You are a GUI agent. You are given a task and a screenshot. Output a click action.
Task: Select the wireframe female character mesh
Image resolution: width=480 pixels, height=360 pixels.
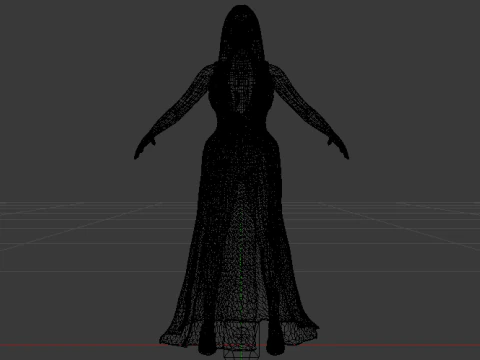tap(241, 180)
